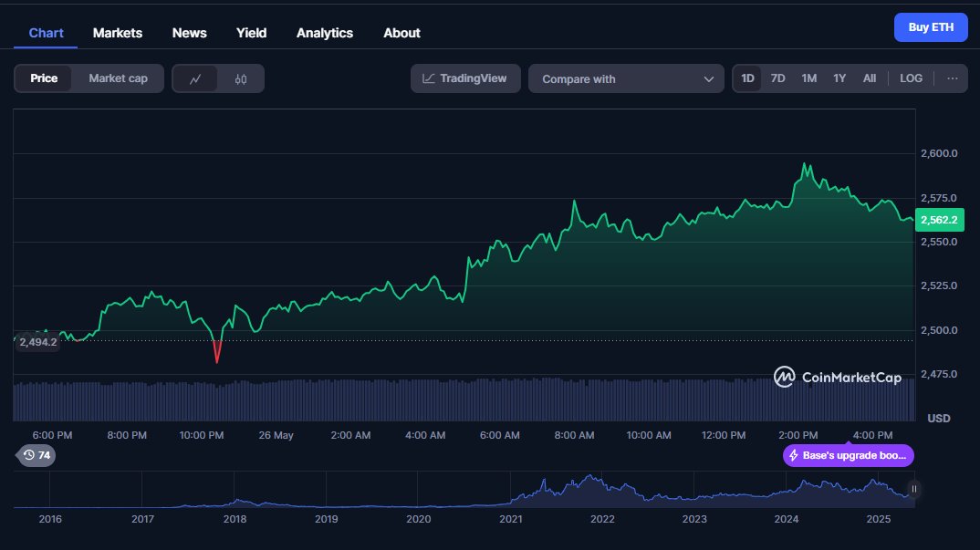This screenshot has height=550, width=980.
Task: Select the line chart icon
Action: tap(196, 78)
